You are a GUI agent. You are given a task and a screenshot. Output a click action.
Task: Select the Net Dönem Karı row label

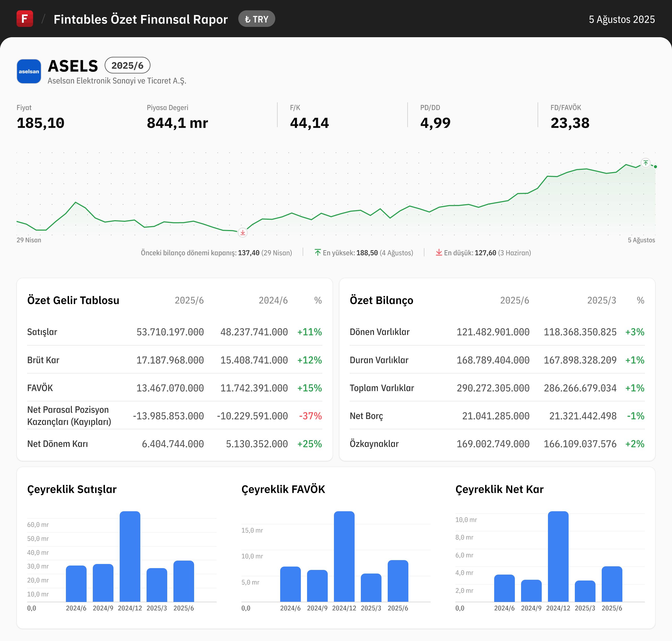57,444
